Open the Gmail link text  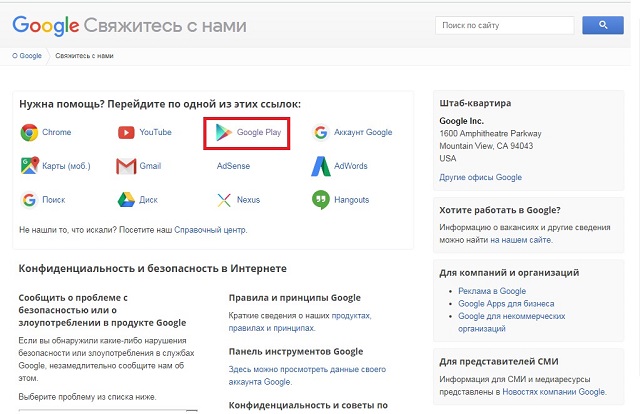point(150,166)
